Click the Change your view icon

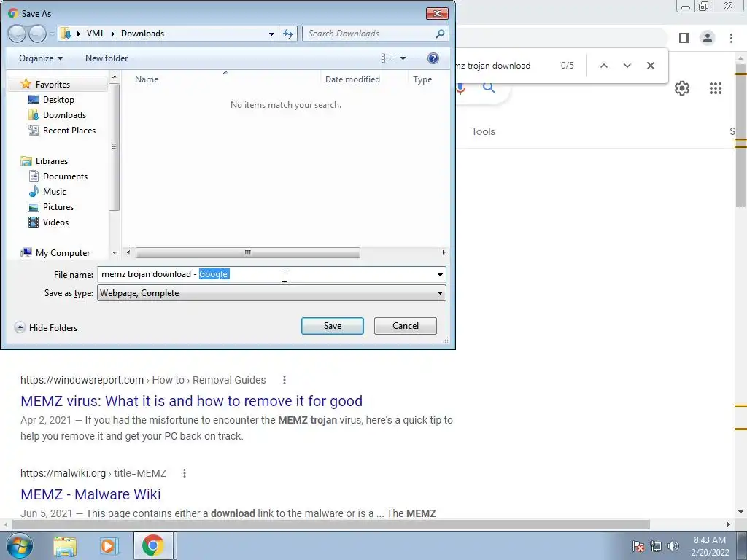click(387, 58)
